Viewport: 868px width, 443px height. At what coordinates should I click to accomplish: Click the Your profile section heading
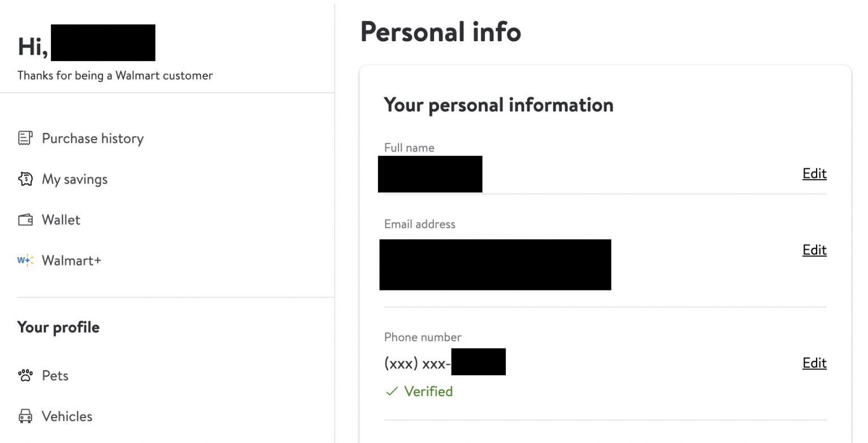[58, 327]
